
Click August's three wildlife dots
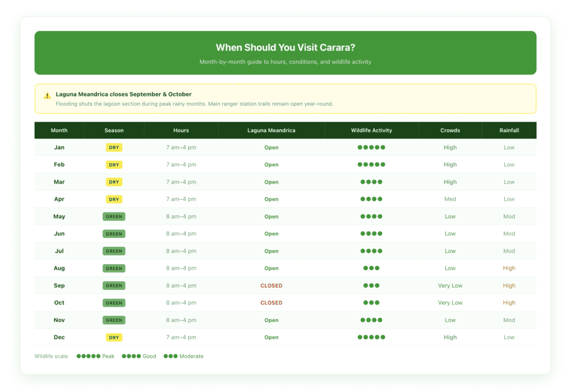pos(371,268)
